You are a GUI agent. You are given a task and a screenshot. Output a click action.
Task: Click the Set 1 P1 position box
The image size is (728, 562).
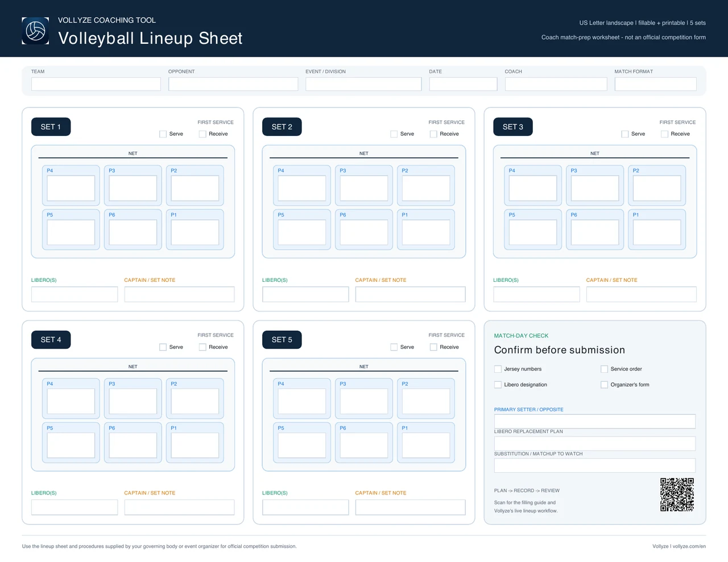(x=195, y=232)
